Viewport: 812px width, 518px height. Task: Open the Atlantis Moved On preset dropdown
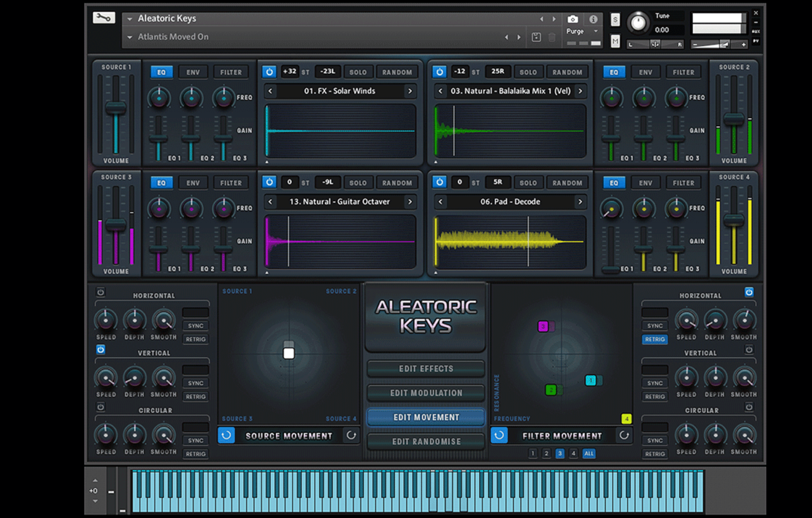[x=130, y=37]
